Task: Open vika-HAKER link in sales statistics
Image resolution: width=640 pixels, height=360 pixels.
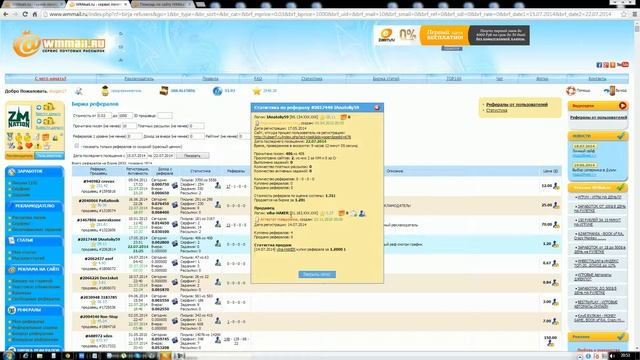Action: (x=286, y=249)
